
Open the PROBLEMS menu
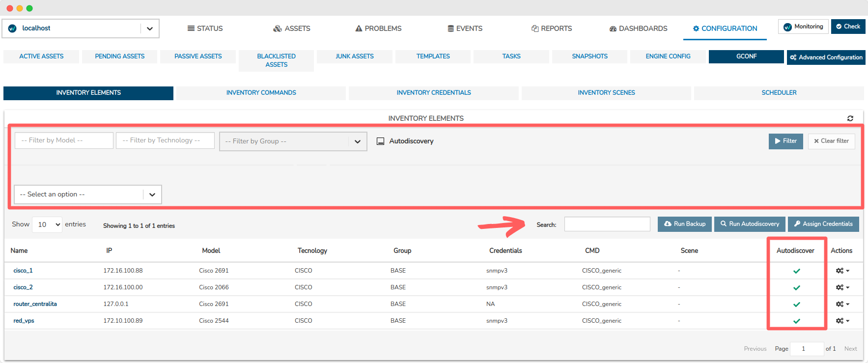click(378, 28)
